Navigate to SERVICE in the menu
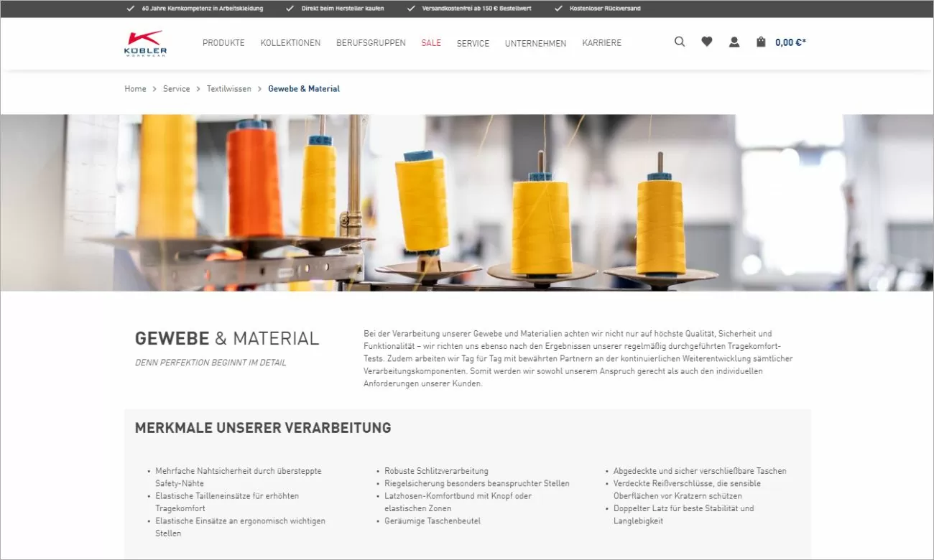 473,43
